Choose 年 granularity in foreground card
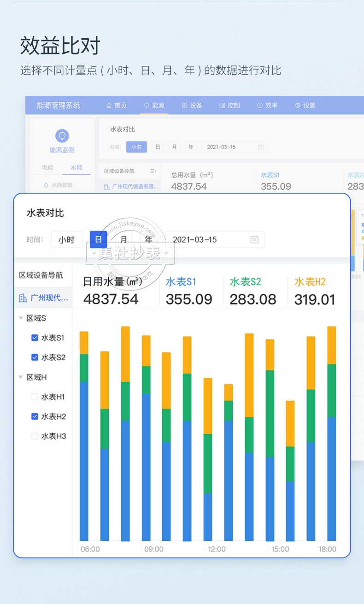 pos(148,240)
